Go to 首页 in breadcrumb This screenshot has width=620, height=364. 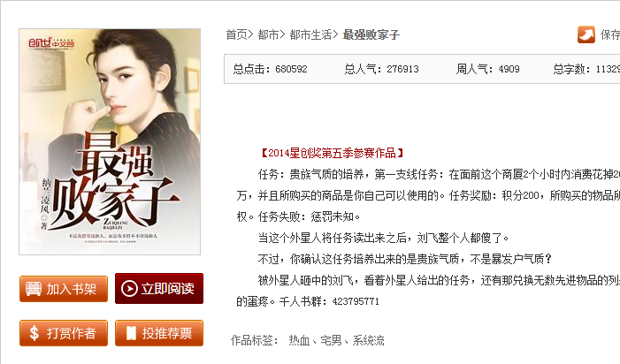pyautogui.click(x=237, y=34)
